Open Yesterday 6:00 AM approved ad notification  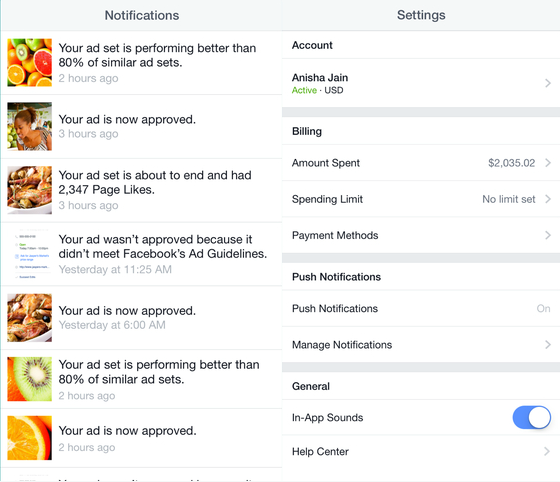(x=142, y=317)
